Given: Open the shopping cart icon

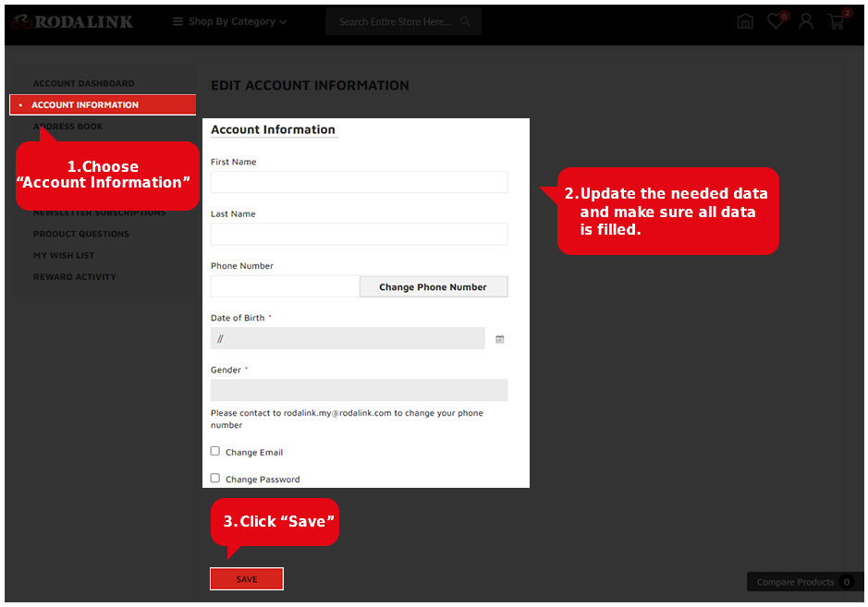Looking at the screenshot, I should pos(835,21).
